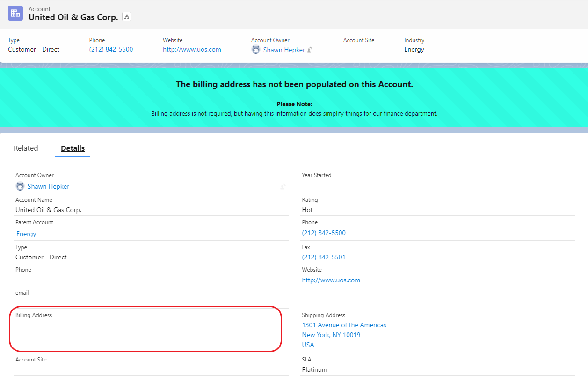Click the United Oil & Gas Corp. page title
This screenshot has height=376, width=588.
coord(73,17)
